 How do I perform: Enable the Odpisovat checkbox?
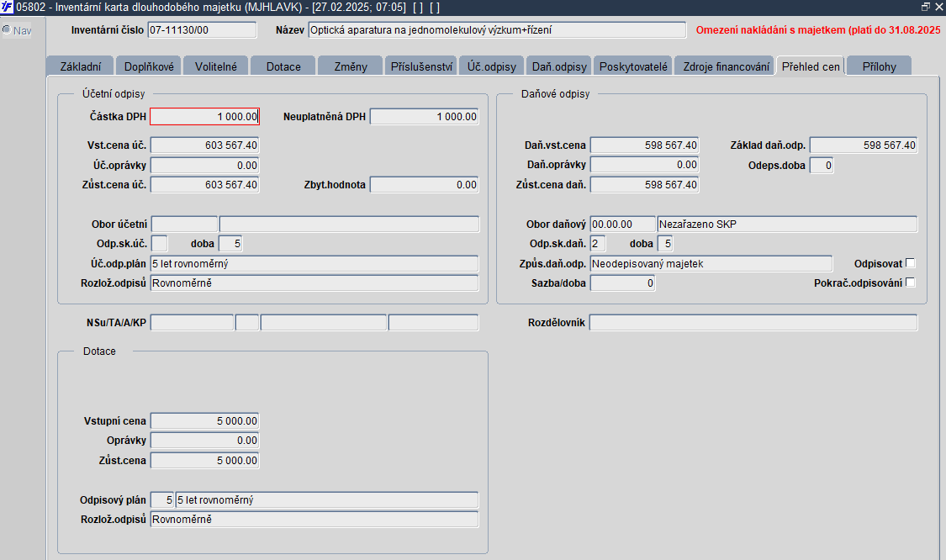[x=911, y=263]
